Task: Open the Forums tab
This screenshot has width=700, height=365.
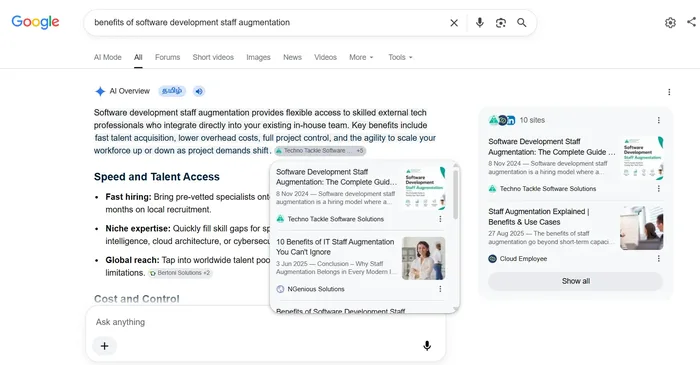Action: pyautogui.click(x=167, y=57)
